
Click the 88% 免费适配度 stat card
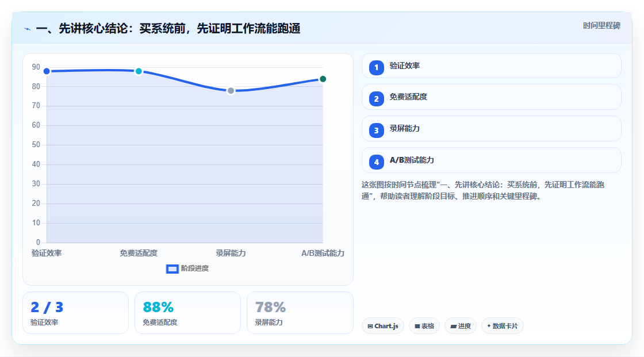click(x=187, y=313)
